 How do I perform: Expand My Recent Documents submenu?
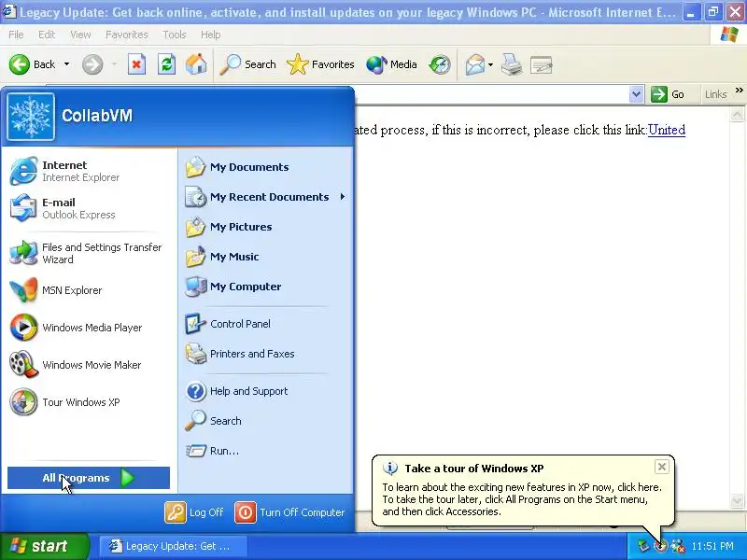click(265, 197)
